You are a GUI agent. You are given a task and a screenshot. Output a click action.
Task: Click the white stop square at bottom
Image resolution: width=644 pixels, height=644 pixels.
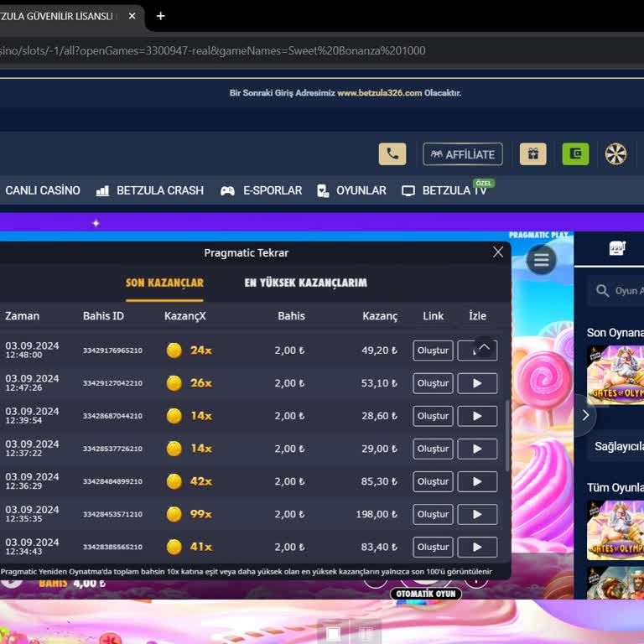[x=333, y=634]
